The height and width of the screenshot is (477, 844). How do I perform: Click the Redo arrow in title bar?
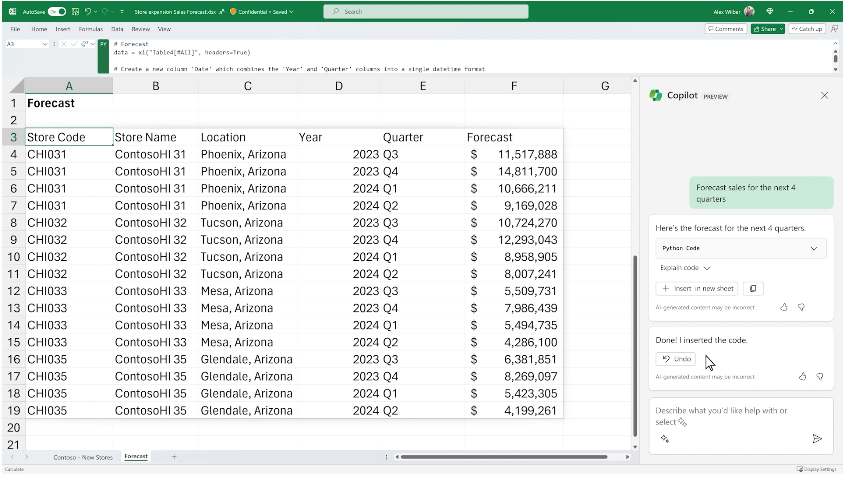106,11
